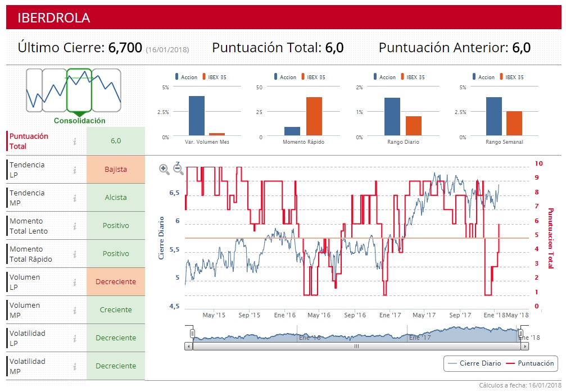
Task: Click the Volatilidad MP row label
Action: tap(28, 366)
